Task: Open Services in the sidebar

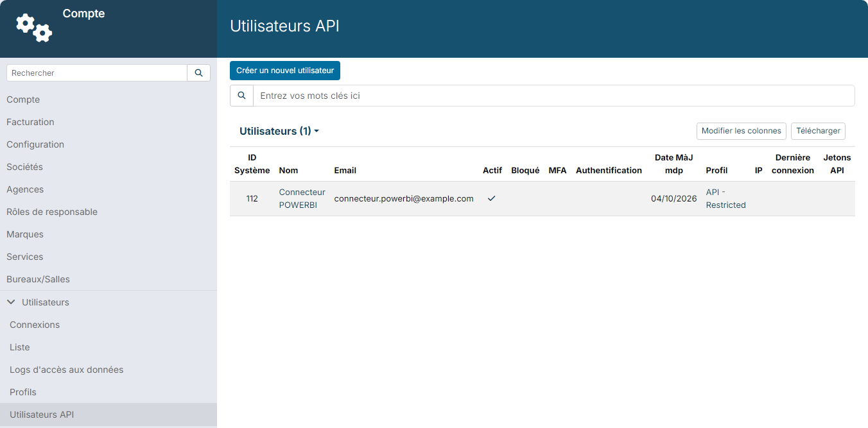Action: [25, 257]
